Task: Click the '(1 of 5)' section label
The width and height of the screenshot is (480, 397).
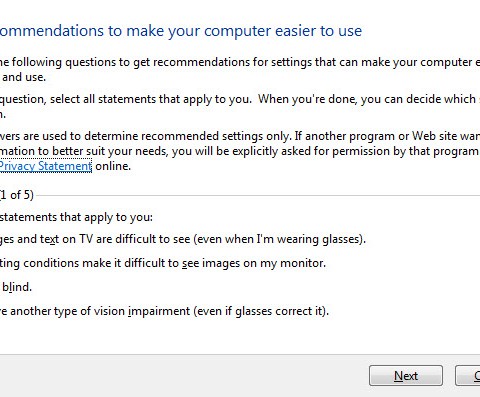Action: tap(17, 195)
